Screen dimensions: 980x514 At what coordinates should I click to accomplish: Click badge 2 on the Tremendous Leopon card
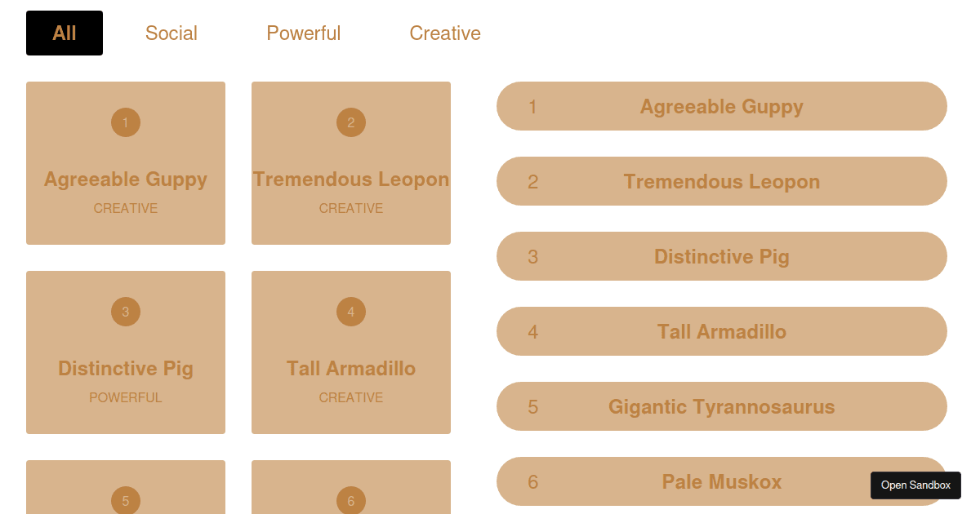point(351,122)
